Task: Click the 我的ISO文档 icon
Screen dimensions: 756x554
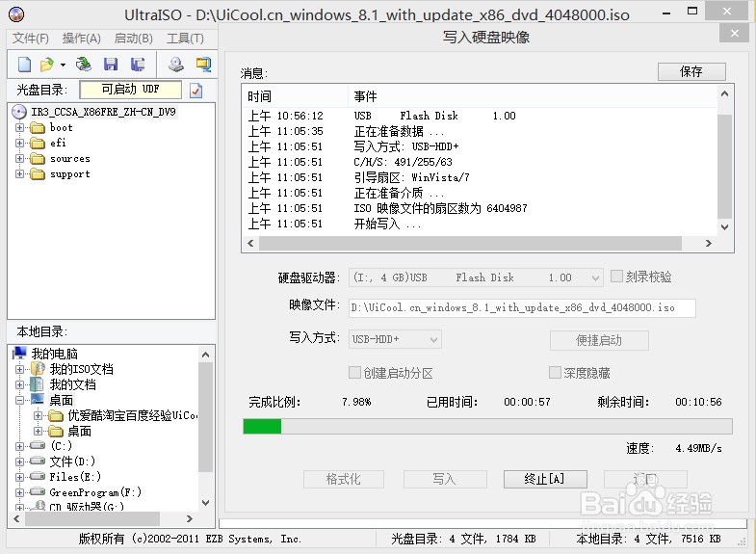Action: (38, 369)
